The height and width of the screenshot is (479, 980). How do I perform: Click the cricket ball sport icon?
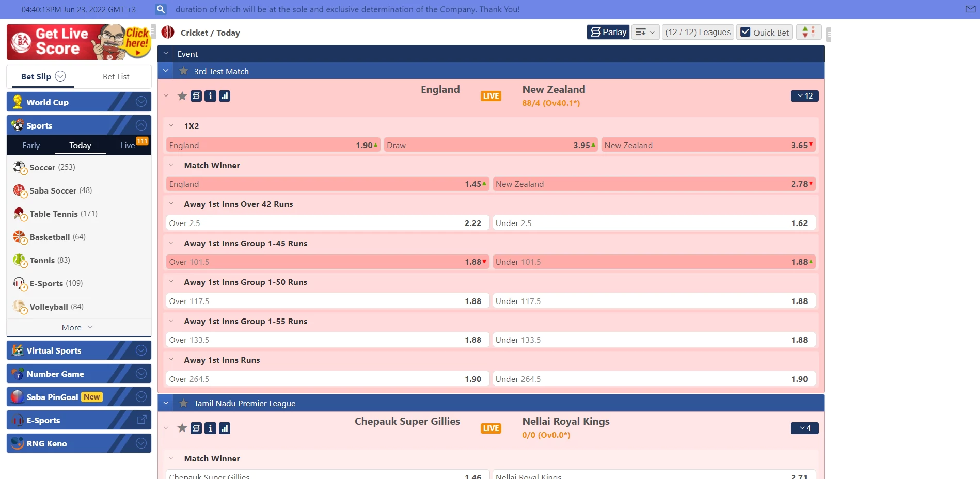[168, 32]
